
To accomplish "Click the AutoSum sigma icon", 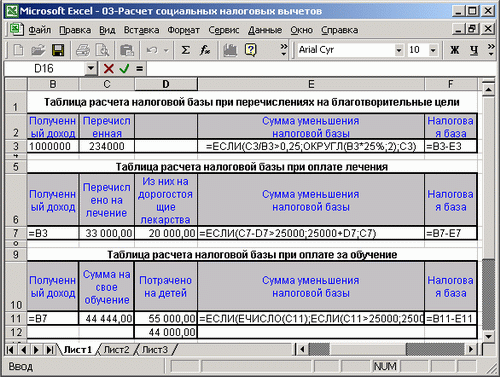I will coord(185,50).
